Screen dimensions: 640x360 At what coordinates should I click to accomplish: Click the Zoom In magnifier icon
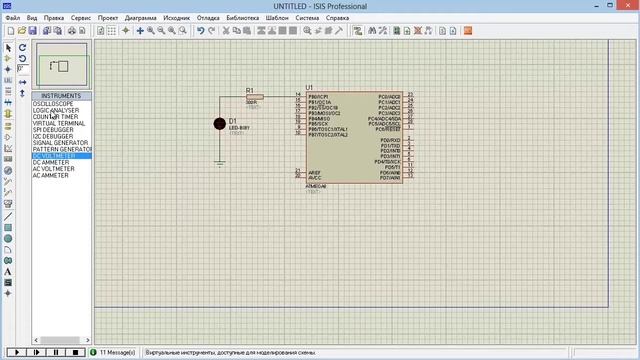pyautogui.click(x=151, y=31)
